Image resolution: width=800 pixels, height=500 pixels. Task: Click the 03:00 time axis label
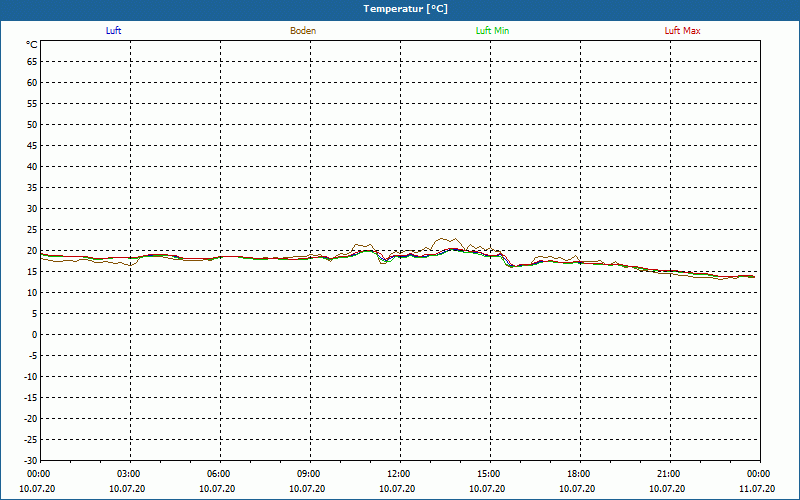click(129, 474)
